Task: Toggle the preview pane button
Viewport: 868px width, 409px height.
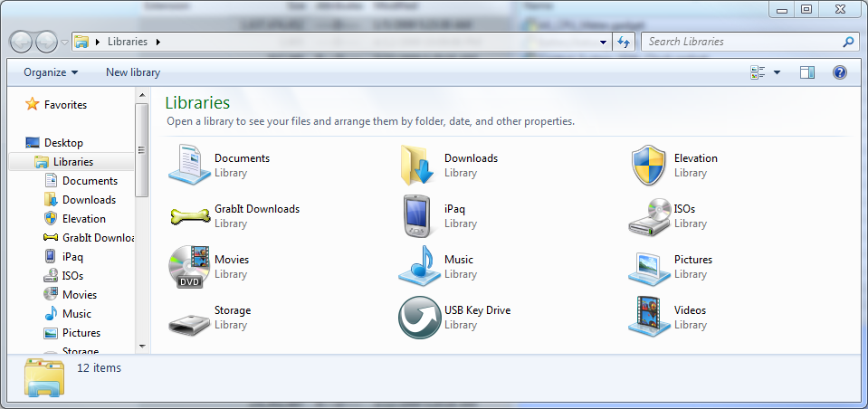Action: tap(807, 72)
